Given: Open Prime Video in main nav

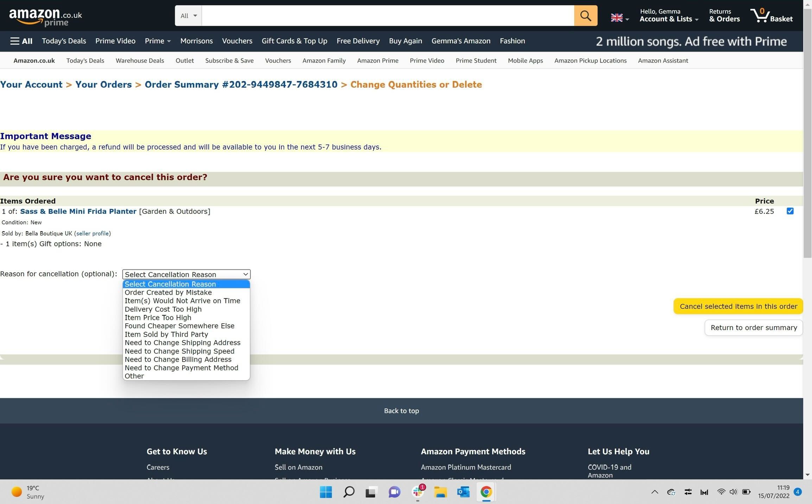Looking at the screenshot, I should (x=115, y=41).
